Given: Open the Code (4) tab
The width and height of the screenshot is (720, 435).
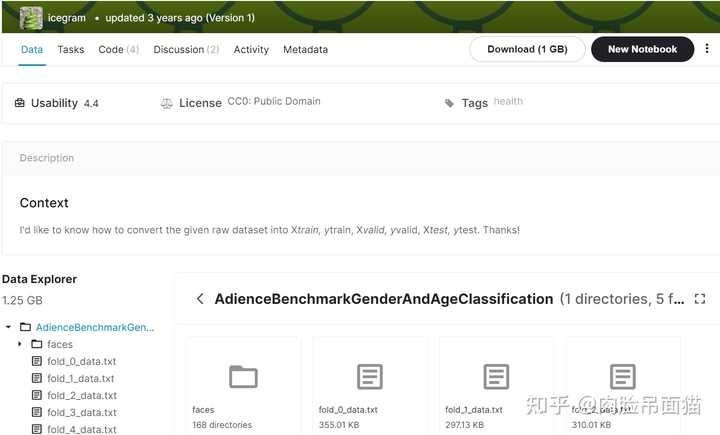Looking at the screenshot, I should point(118,49).
